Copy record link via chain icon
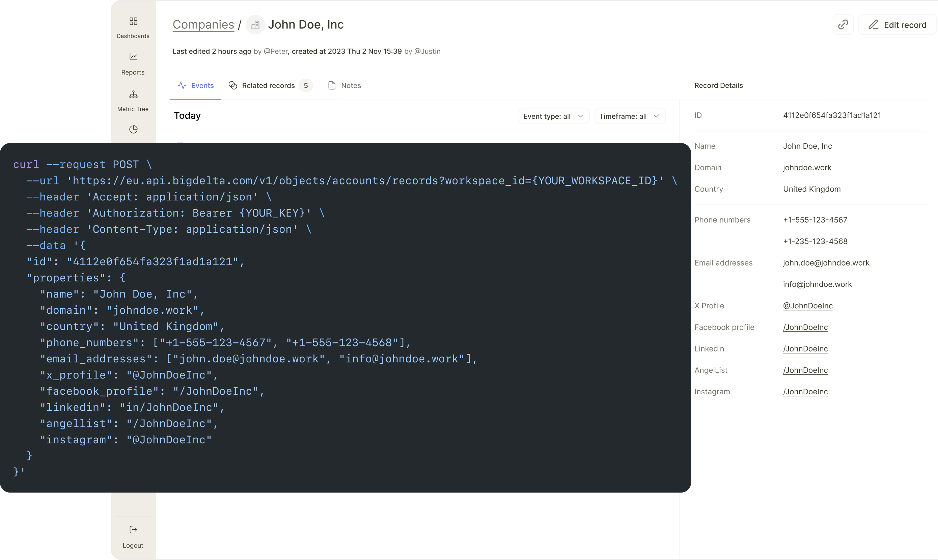 843,25
